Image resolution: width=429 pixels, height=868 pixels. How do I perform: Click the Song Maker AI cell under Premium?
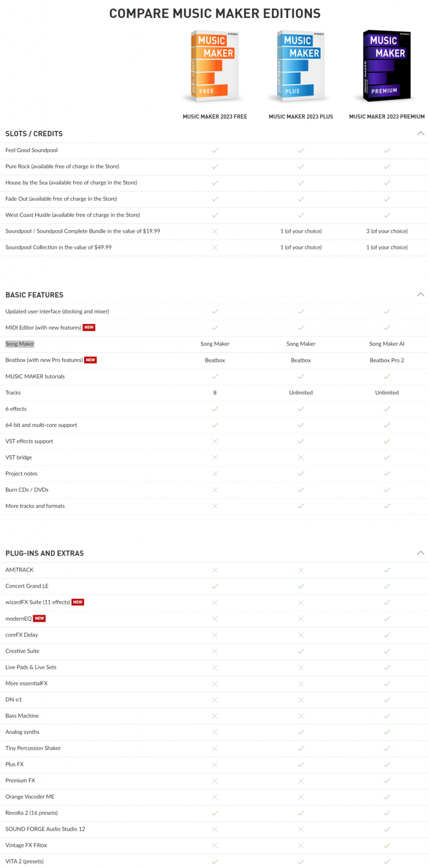pyautogui.click(x=387, y=344)
